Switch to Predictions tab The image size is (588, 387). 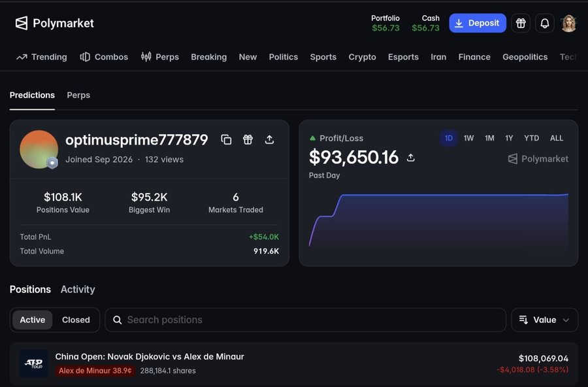(32, 95)
